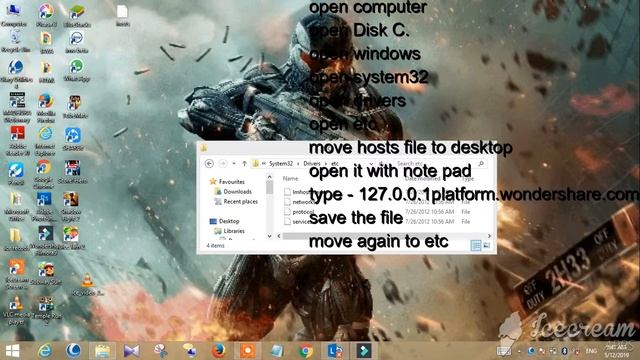Screen dimensions: 640x360
Task: Go back in File Explorer
Action: [209, 164]
